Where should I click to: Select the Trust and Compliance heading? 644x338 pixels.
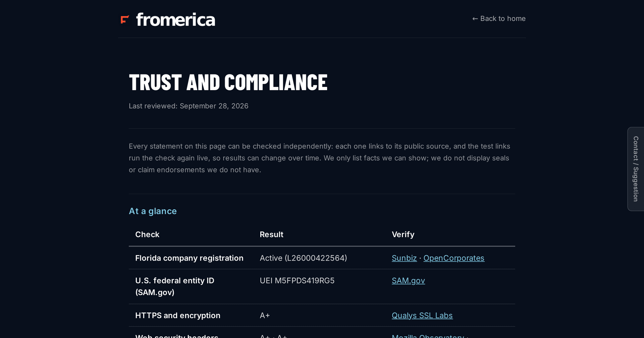(x=228, y=82)
